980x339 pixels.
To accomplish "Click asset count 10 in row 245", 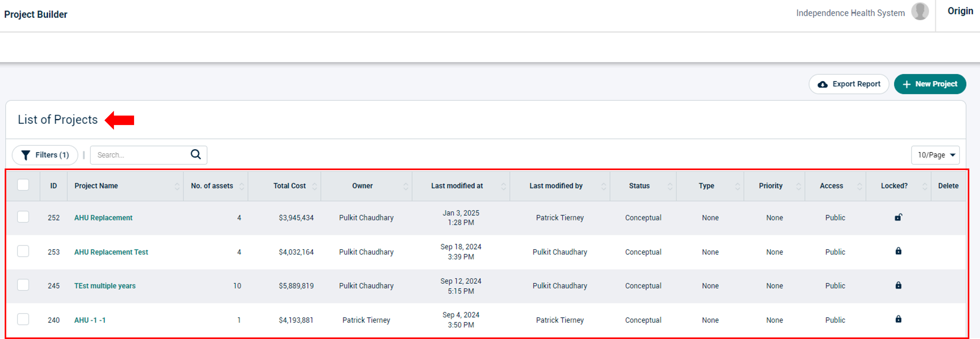I will click(x=237, y=286).
